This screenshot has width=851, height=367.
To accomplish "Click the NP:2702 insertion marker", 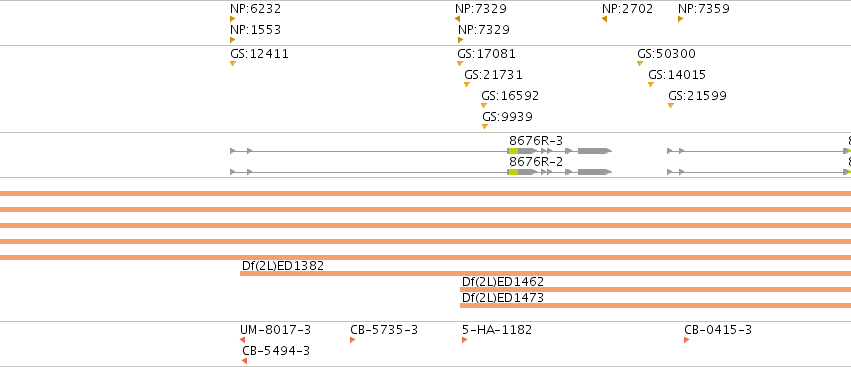I will tap(604, 19).
